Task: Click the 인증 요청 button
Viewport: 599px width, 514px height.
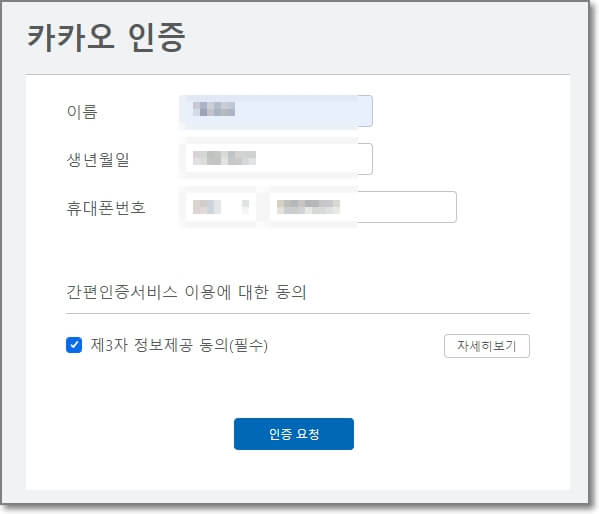Action: pos(294,434)
